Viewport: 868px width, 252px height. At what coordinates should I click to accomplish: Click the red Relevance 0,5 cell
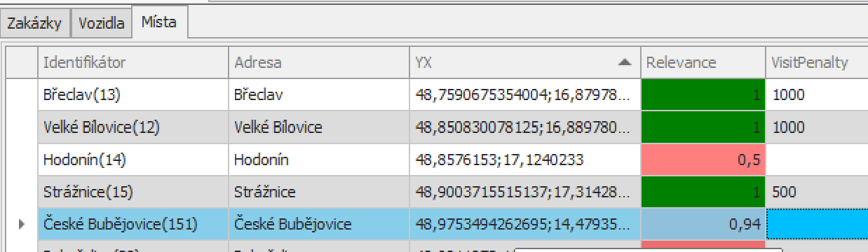pyautogui.click(x=703, y=160)
